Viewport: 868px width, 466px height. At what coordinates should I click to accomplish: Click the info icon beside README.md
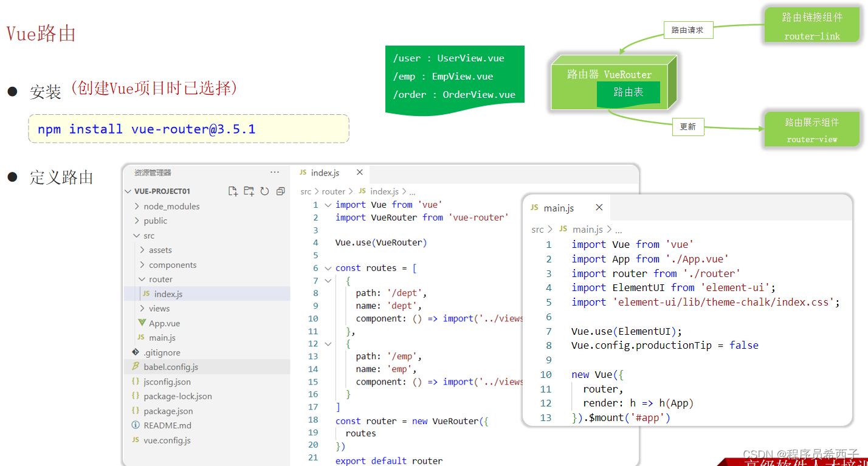136,425
